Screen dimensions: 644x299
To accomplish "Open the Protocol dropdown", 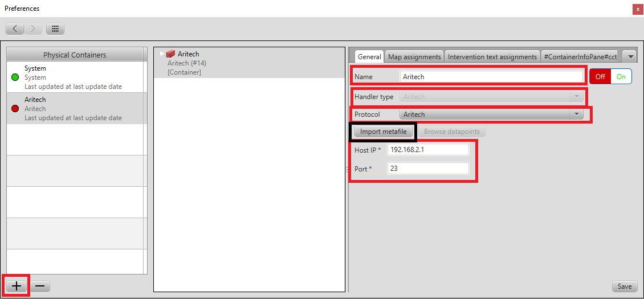I will tap(577, 114).
